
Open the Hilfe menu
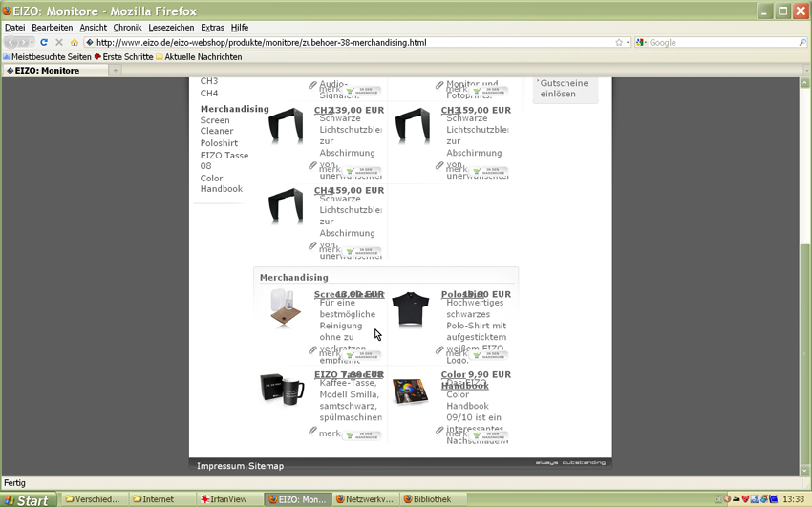pos(240,28)
